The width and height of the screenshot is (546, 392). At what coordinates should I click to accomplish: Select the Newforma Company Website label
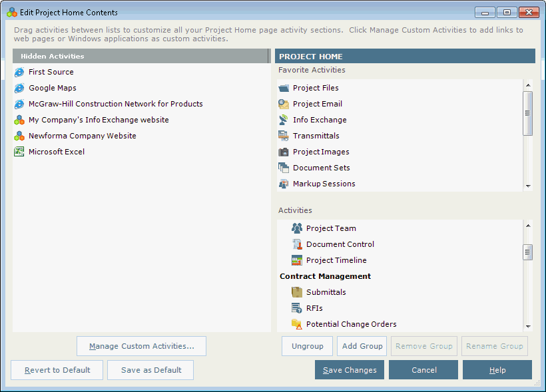(83, 136)
